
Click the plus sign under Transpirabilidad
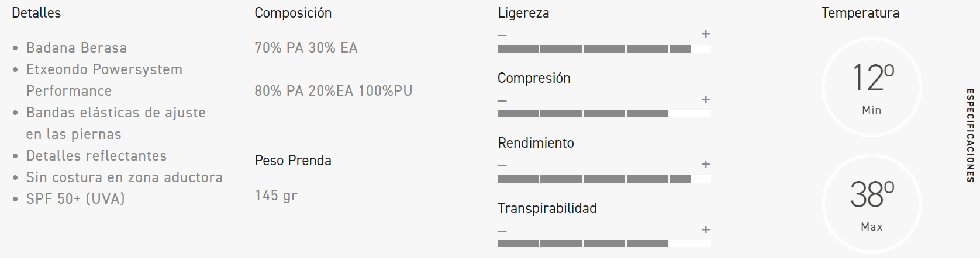tap(706, 230)
